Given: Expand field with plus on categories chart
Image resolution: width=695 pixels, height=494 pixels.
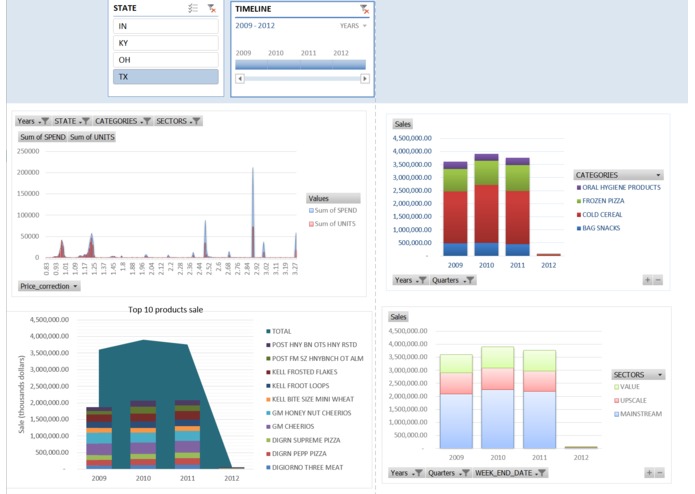Looking at the screenshot, I should pos(648,280).
